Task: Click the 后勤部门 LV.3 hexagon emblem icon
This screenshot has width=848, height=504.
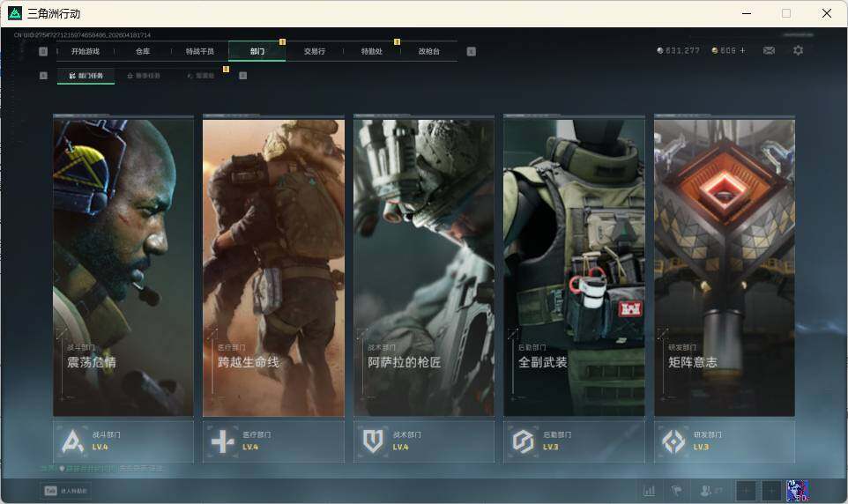Action: click(x=523, y=441)
